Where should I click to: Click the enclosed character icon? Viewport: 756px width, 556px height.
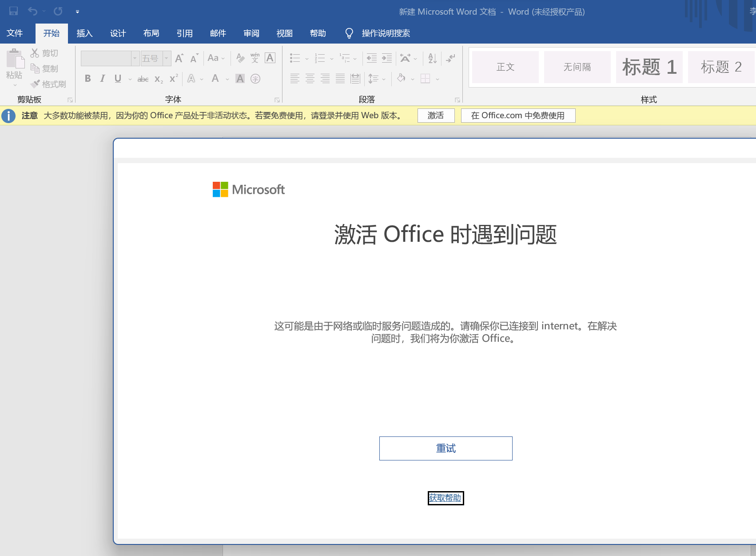tap(255, 79)
